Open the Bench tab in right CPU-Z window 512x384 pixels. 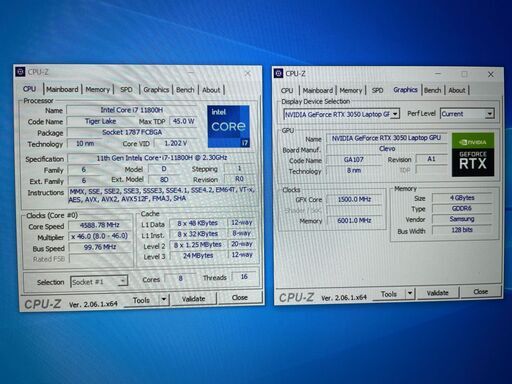click(433, 90)
